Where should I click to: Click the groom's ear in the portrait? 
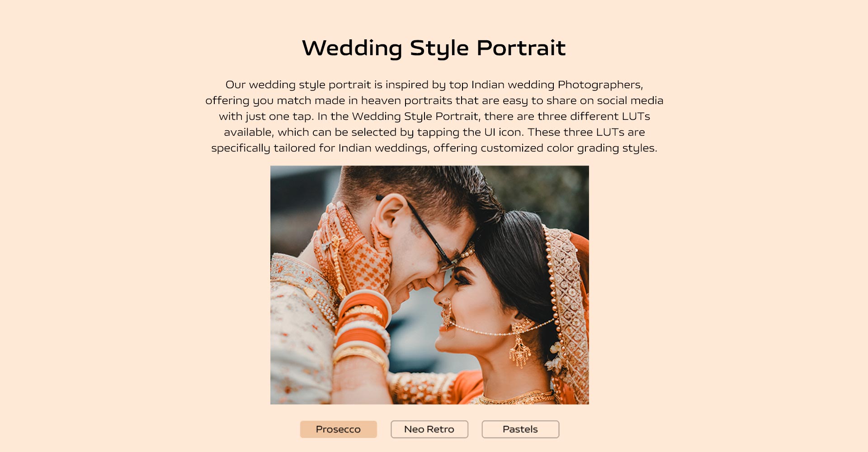[389, 215]
